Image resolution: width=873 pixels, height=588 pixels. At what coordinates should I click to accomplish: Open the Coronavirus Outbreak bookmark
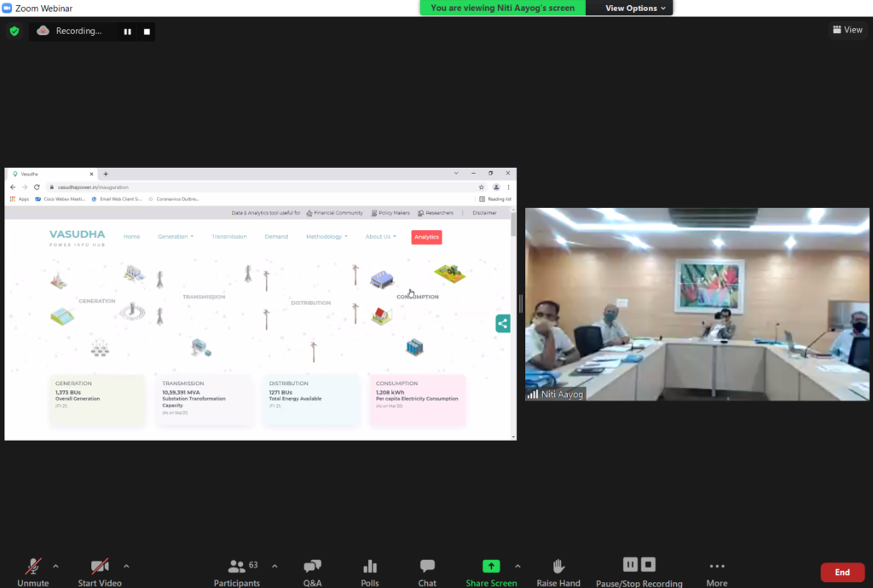[173, 199]
